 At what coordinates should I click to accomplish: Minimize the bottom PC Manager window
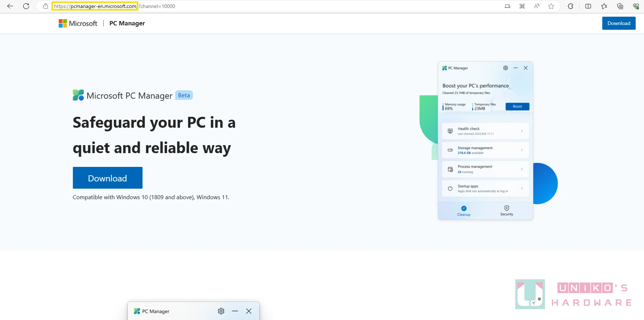pos(235,311)
